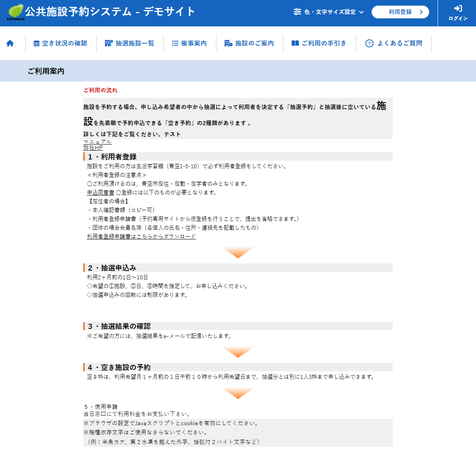Open the 弊社HP link

[93, 148]
